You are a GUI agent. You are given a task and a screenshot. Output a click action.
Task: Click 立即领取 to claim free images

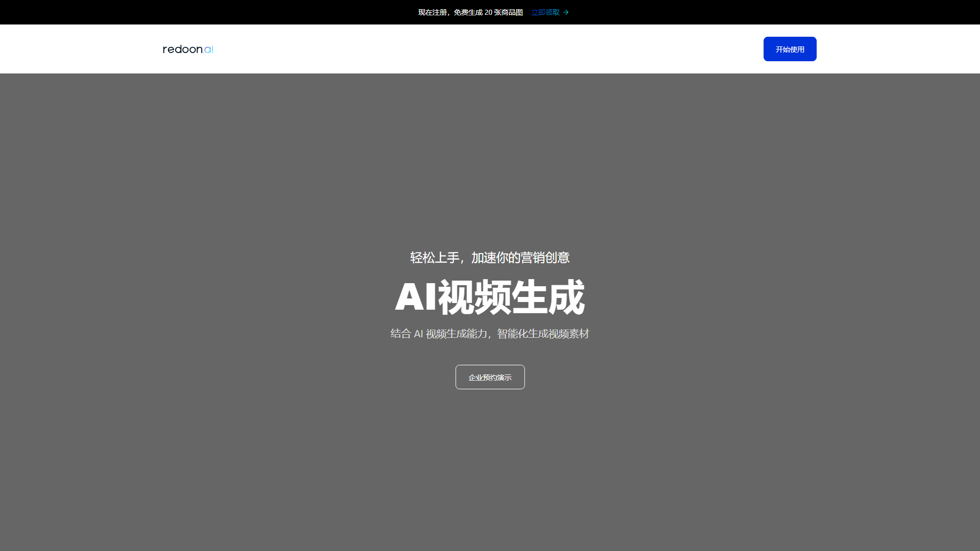[x=544, y=12]
